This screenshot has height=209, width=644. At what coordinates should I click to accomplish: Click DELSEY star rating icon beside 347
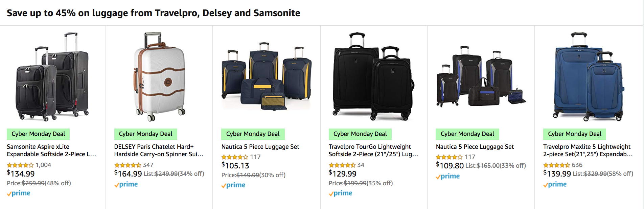pyautogui.click(x=128, y=165)
